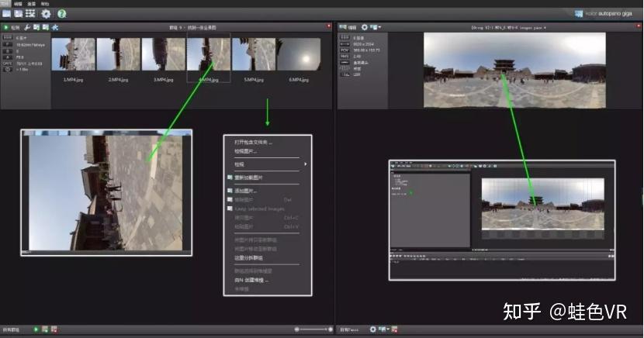Expand the panorama panel dropdown arrow

coord(379,27)
